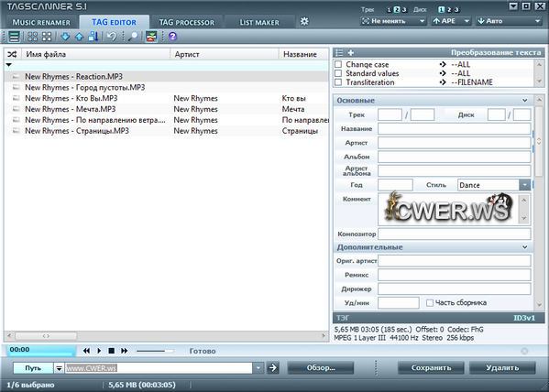Collapse the Дополнительные section
The height and width of the screenshot is (392, 549).
(525, 247)
